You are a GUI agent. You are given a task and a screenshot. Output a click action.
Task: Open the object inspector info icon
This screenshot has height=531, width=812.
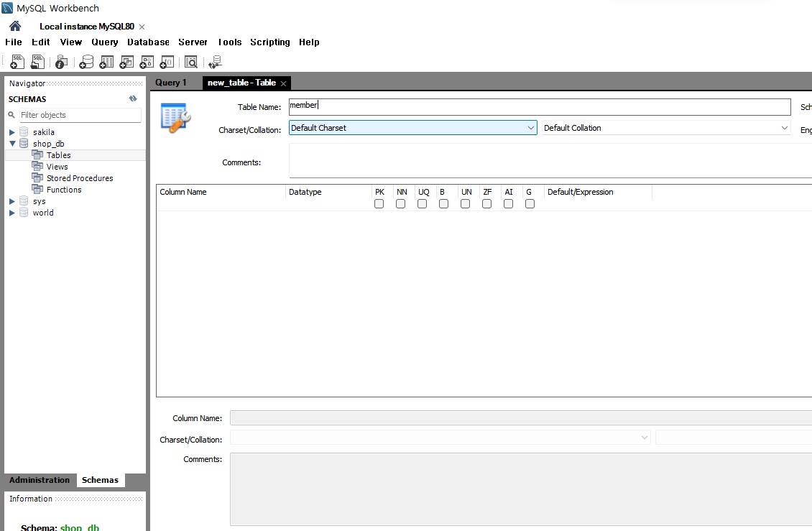click(x=61, y=63)
